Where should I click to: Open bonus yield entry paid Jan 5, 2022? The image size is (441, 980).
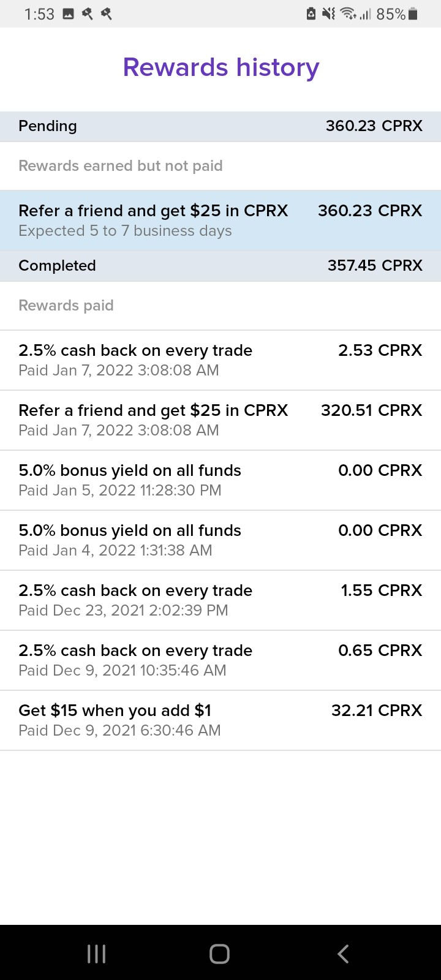221,480
